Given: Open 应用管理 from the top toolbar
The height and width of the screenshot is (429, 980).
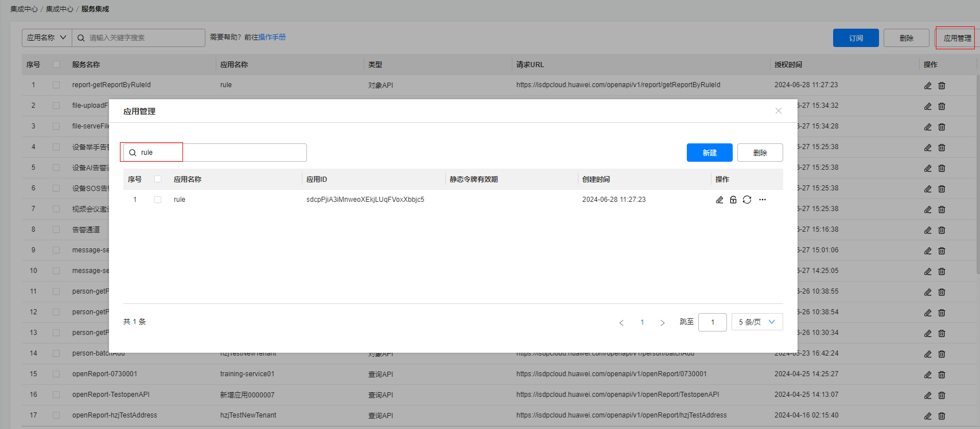Looking at the screenshot, I should 957,38.
